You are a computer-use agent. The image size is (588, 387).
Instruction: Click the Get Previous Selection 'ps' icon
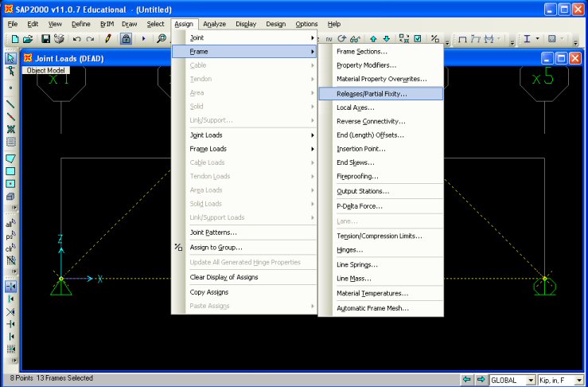(x=10, y=236)
